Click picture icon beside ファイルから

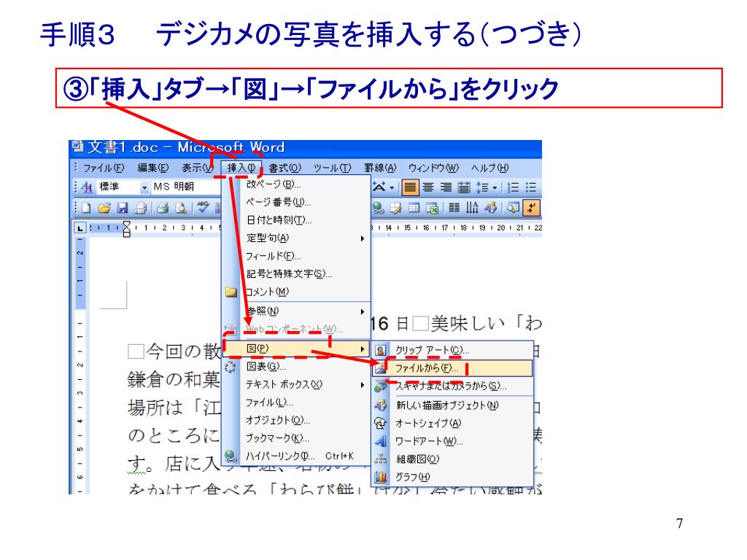pyautogui.click(x=380, y=368)
